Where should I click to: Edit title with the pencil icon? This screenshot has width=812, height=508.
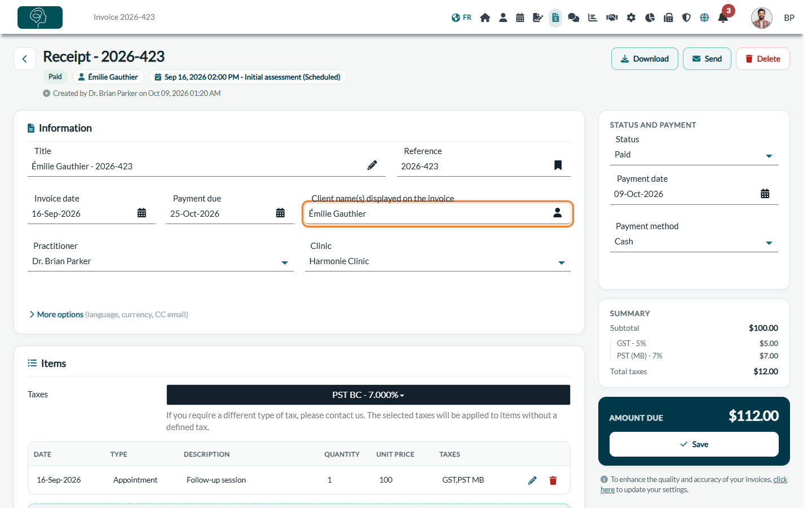tap(372, 165)
